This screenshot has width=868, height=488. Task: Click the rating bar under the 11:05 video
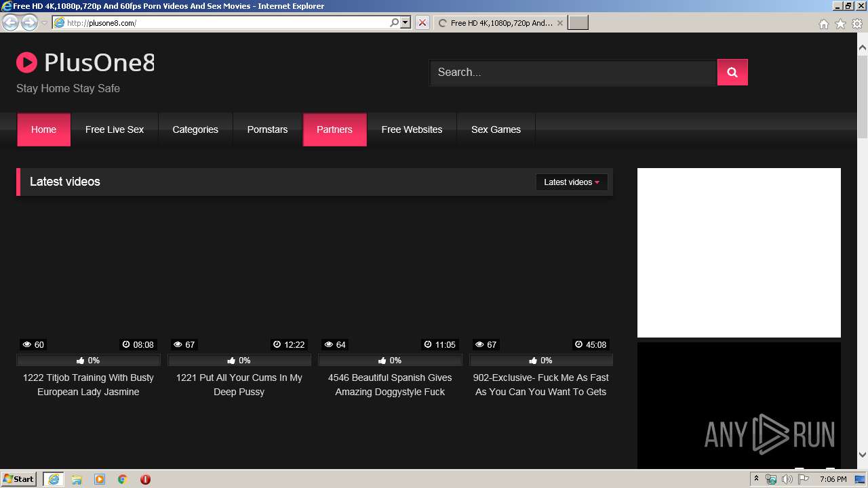(x=390, y=361)
